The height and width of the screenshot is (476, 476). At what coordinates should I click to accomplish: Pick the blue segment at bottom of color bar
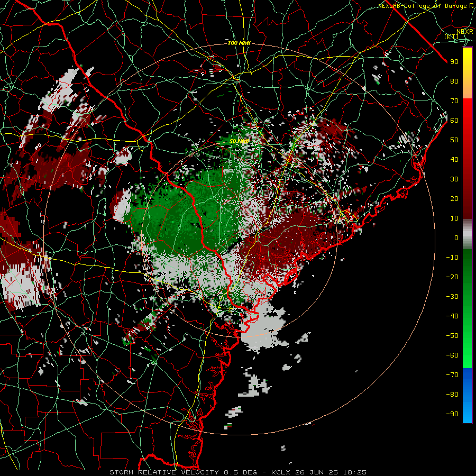pyautogui.click(x=467, y=396)
